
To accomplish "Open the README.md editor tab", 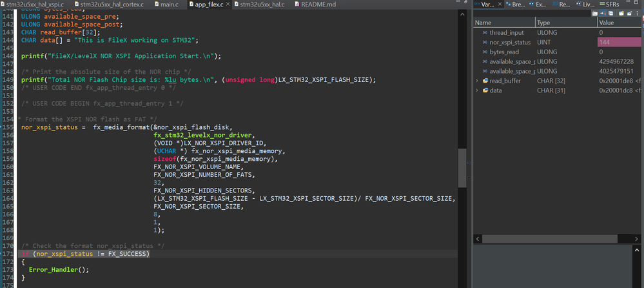I will tap(315, 5).
